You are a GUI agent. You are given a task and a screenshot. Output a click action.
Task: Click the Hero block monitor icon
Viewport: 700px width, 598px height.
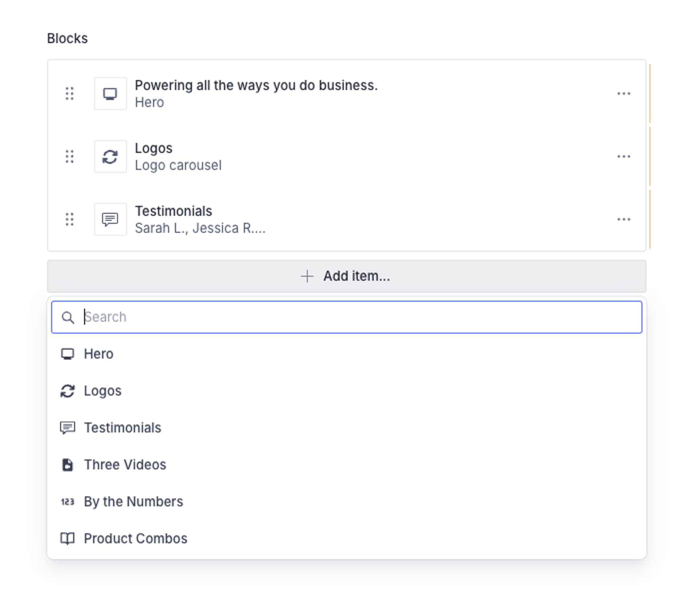pos(110,94)
